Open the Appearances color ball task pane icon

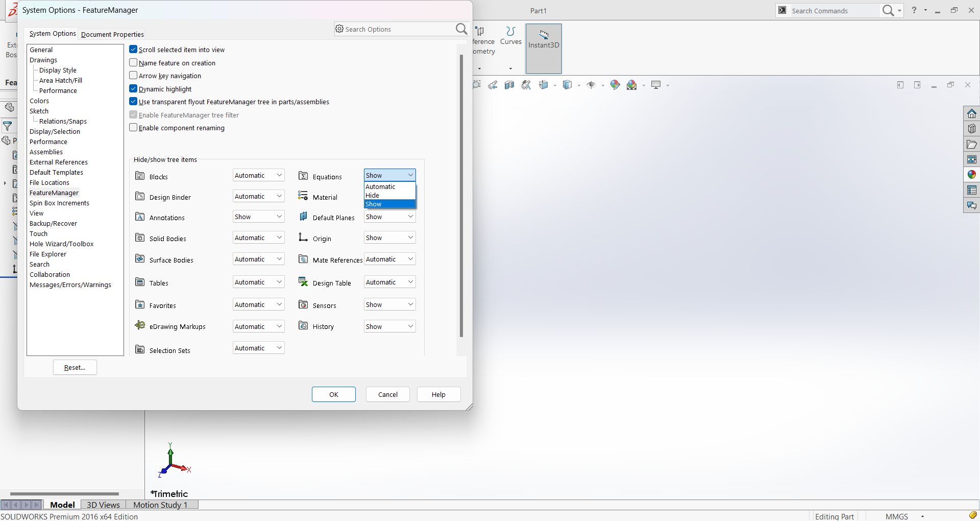pos(972,175)
